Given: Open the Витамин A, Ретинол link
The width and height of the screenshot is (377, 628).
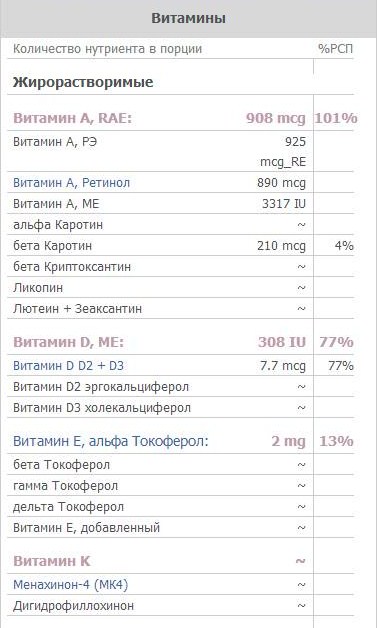Looking at the screenshot, I should [71, 183].
